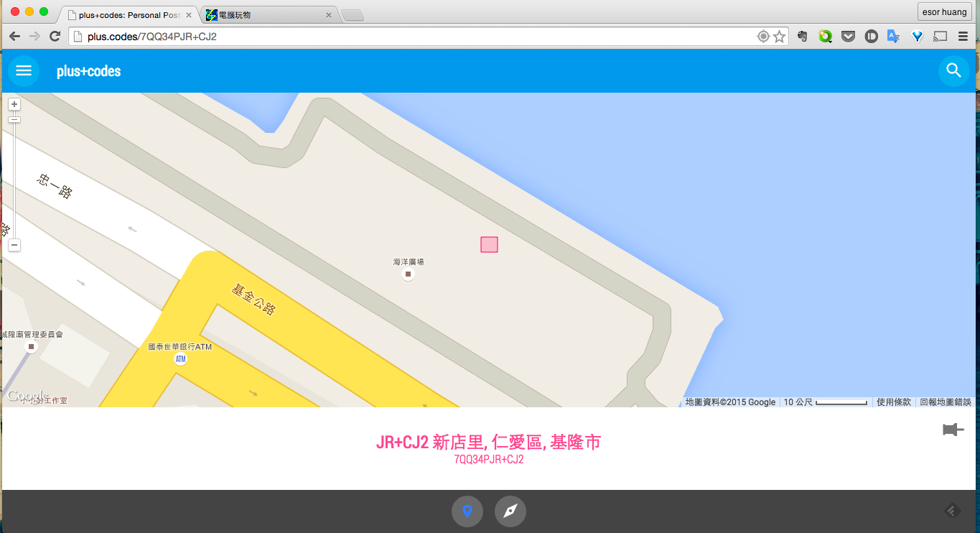980x533 pixels.
Task: Click the Google logo on the map
Action: (x=28, y=396)
